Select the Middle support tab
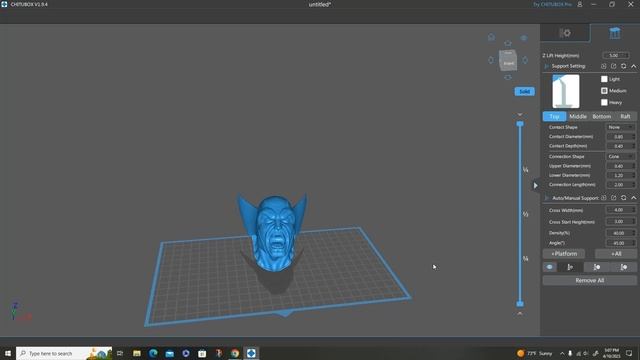Viewport: 640px width, 360px height. [x=578, y=116]
